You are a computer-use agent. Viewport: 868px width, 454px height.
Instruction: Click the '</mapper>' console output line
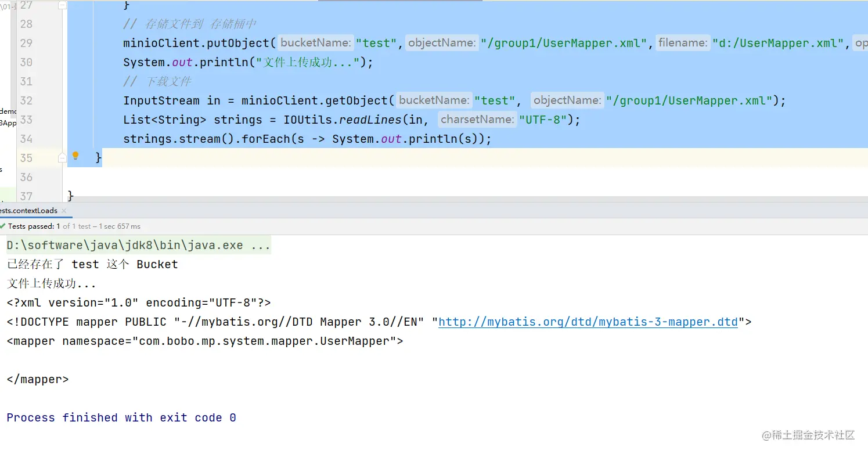(x=38, y=379)
